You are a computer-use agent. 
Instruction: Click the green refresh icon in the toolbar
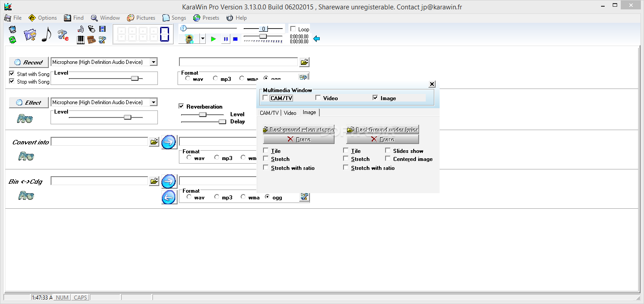13,40
